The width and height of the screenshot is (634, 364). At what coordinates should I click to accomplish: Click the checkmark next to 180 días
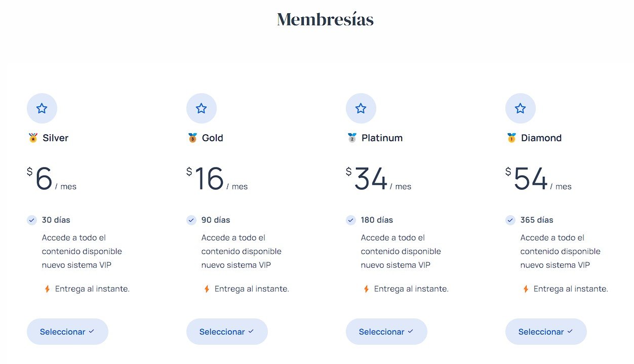(x=351, y=220)
